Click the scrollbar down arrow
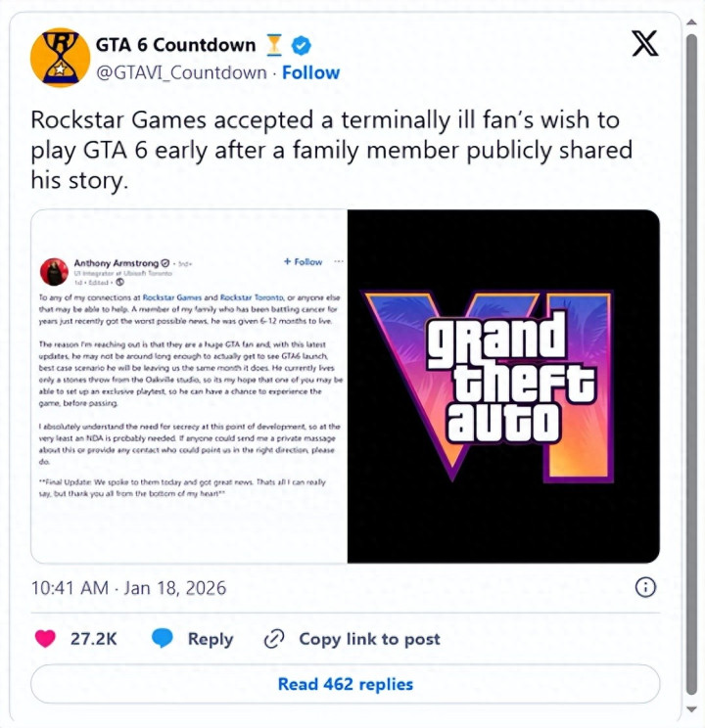705x728 pixels. click(x=691, y=709)
